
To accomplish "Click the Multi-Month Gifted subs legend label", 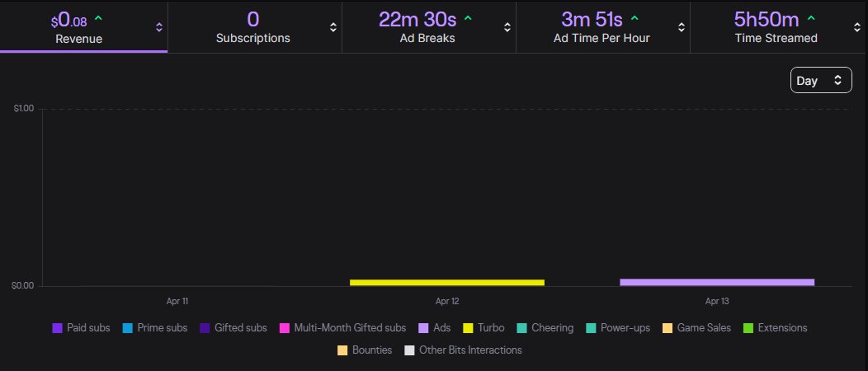I will [x=350, y=328].
